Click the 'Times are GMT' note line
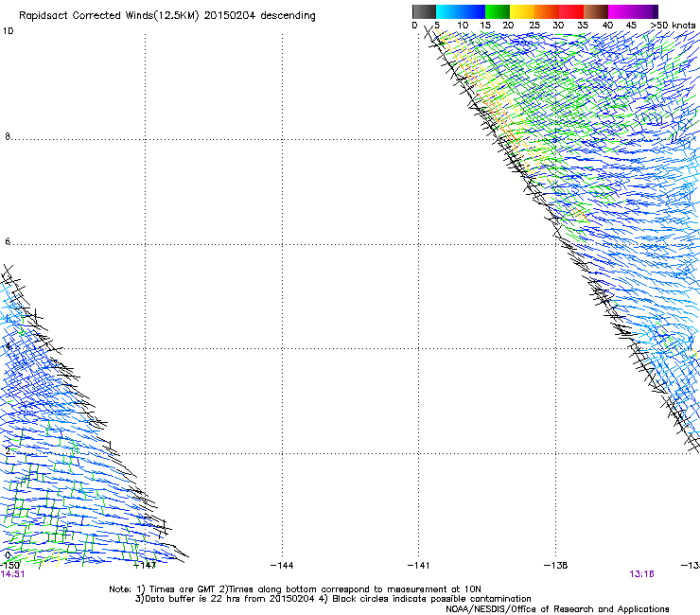 coord(294,589)
